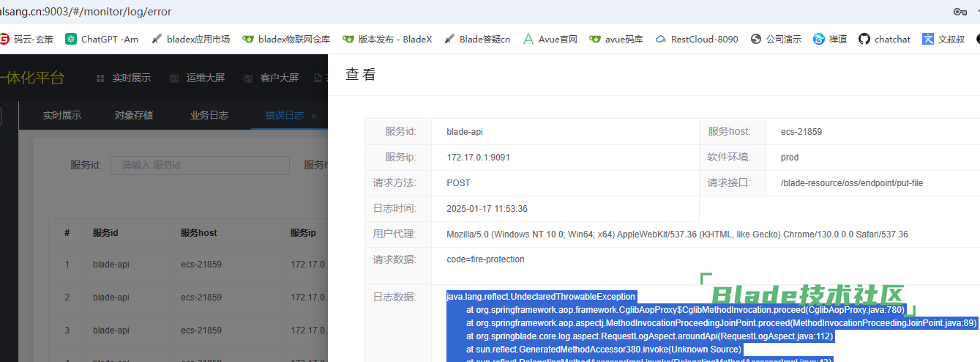Click the 用户代理 field label
This screenshot has height=362, width=980.
[394, 234]
